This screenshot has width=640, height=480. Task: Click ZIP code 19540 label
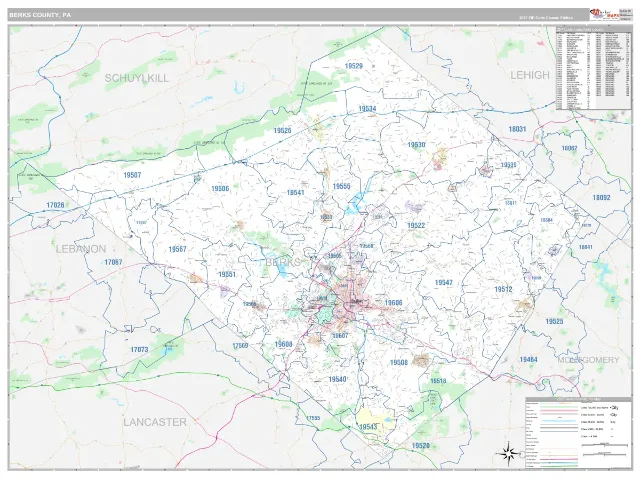(x=337, y=379)
